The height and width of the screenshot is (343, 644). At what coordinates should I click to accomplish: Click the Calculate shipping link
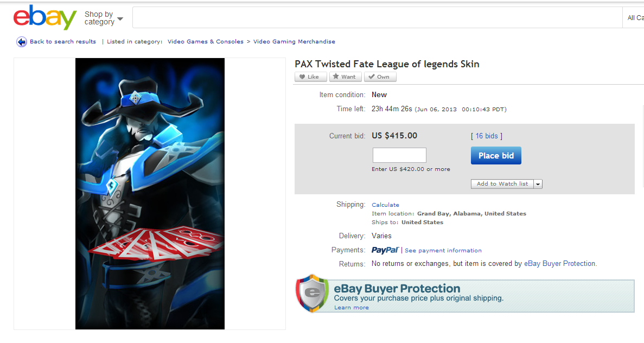pyautogui.click(x=385, y=205)
